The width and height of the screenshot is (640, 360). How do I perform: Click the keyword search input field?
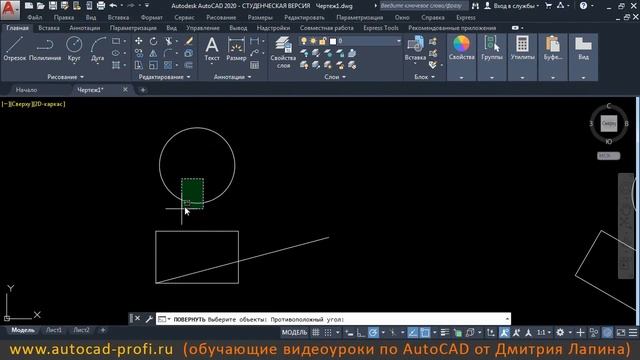423,6
